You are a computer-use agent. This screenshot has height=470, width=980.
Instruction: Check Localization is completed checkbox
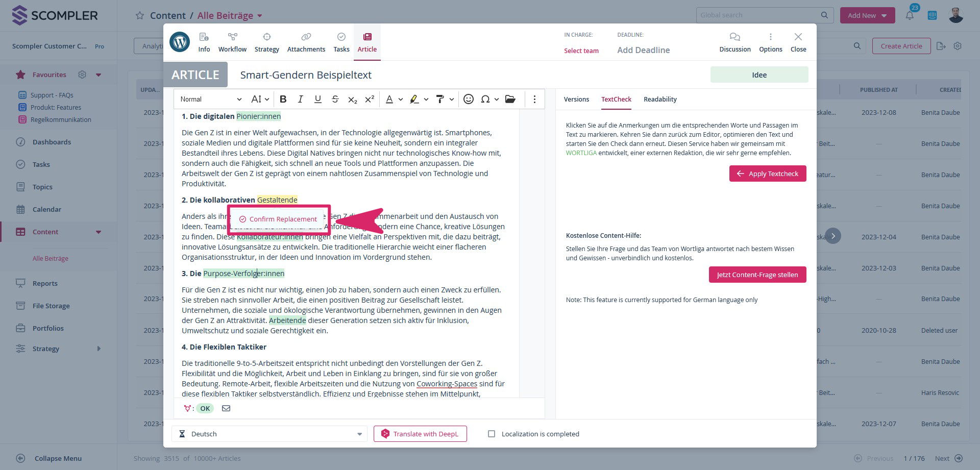point(492,434)
